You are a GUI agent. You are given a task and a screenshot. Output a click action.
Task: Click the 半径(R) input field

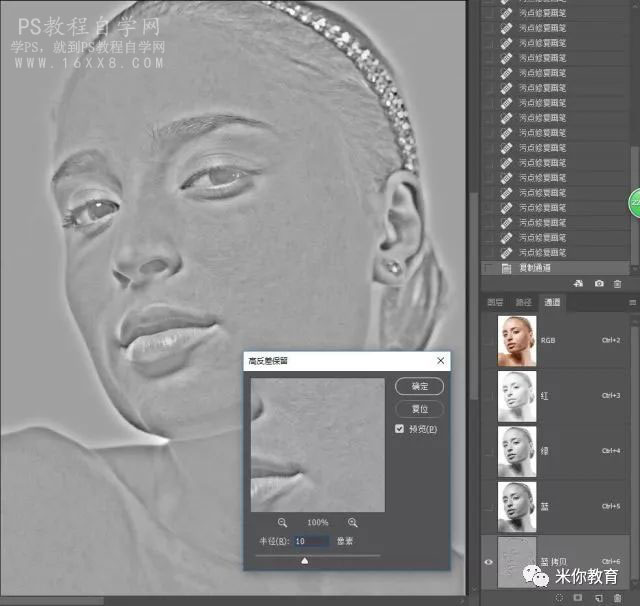tap(311, 541)
